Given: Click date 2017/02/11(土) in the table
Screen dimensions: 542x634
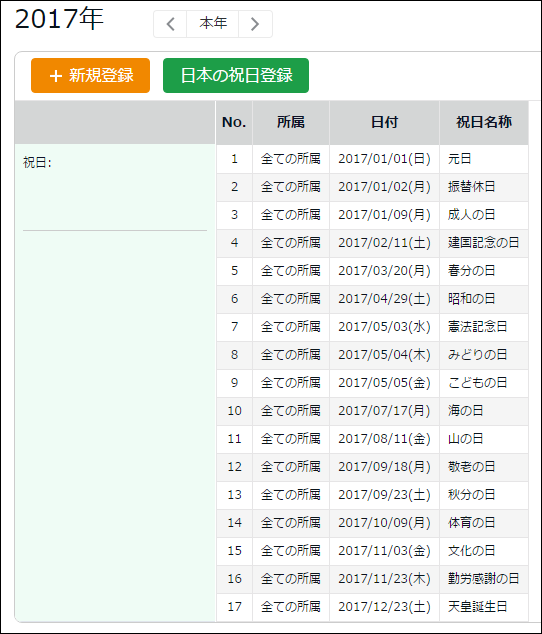Looking at the screenshot, I should 384,243.
